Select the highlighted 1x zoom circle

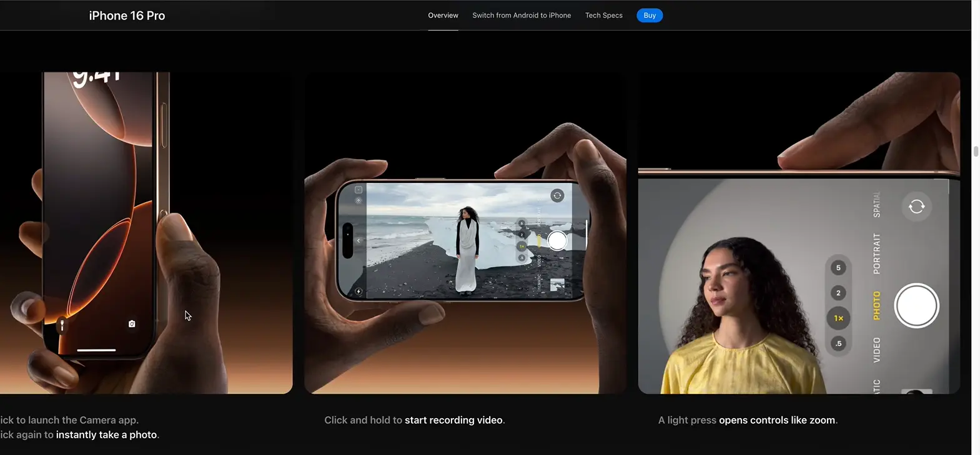[x=838, y=318]
